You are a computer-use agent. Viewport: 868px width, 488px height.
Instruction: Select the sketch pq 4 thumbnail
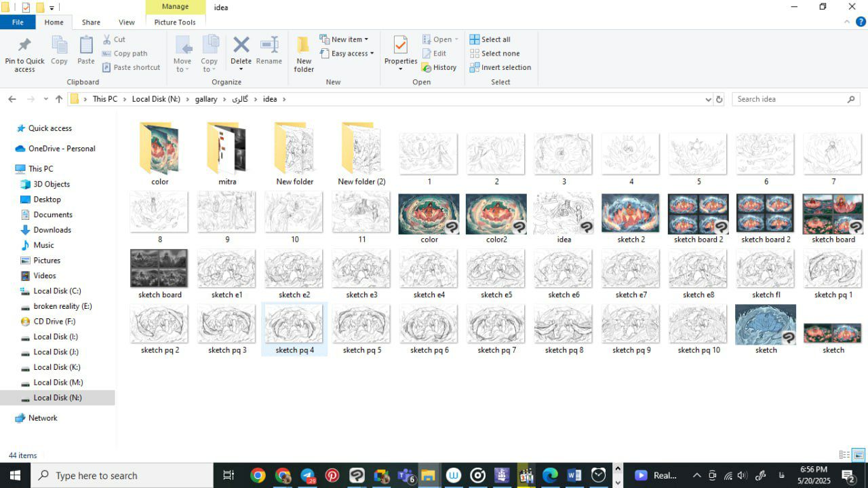click(294, 324)
